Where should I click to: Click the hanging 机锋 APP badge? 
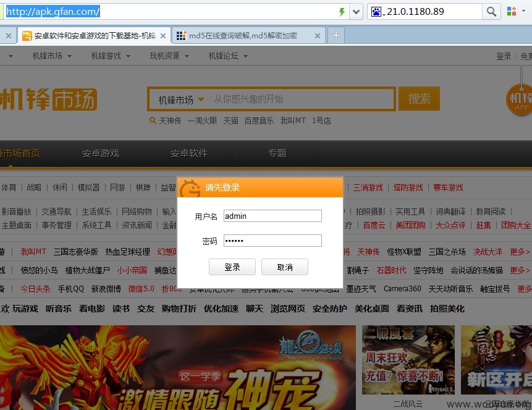click(x=519, y=99)
